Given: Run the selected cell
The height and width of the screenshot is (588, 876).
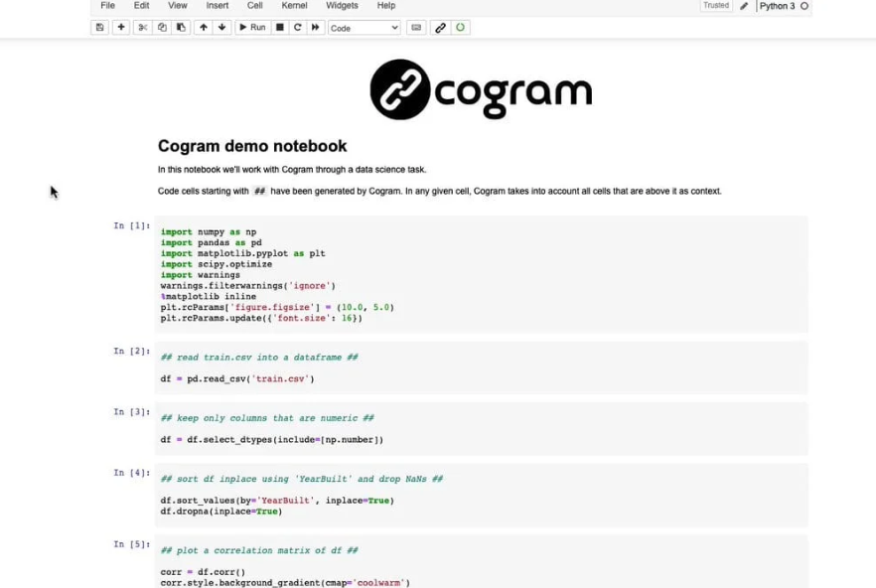Looking at the screenshot, I should (252, 28).
